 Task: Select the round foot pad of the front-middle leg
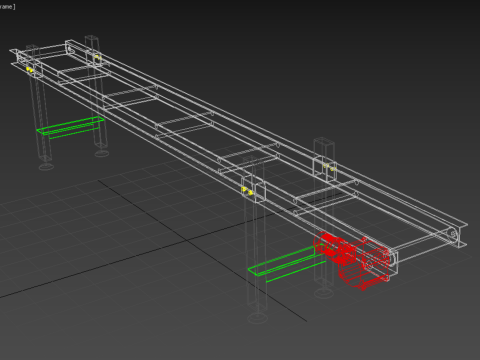(258, 318)
